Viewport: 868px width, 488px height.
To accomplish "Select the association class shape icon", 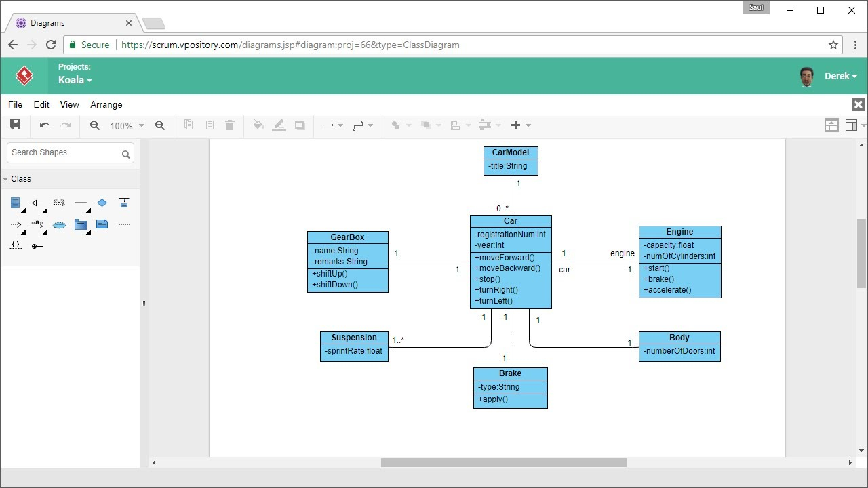I will (124, 203).
